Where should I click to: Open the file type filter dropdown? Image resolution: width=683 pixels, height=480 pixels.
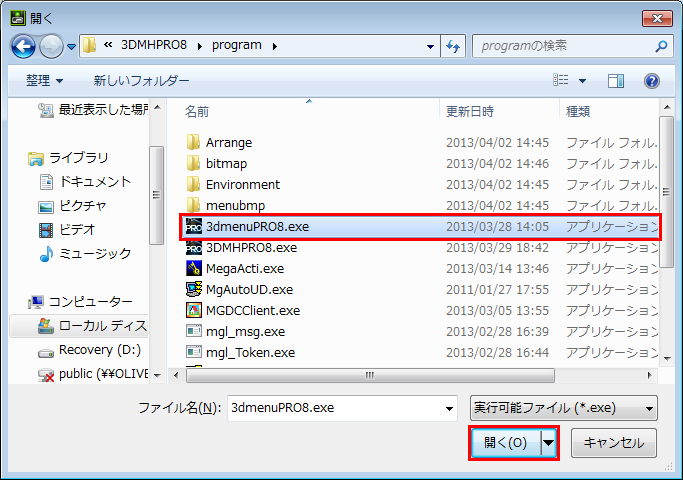[563, 408]
